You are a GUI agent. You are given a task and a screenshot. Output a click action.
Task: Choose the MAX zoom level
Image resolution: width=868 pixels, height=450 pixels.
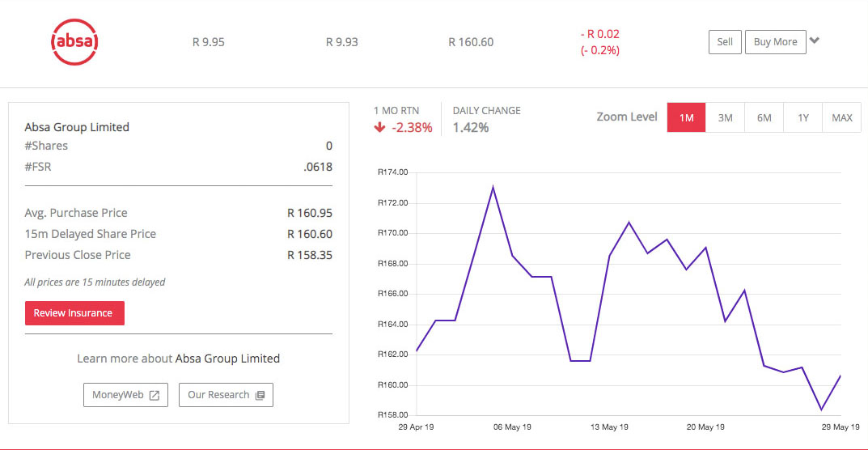coord(841,117)
